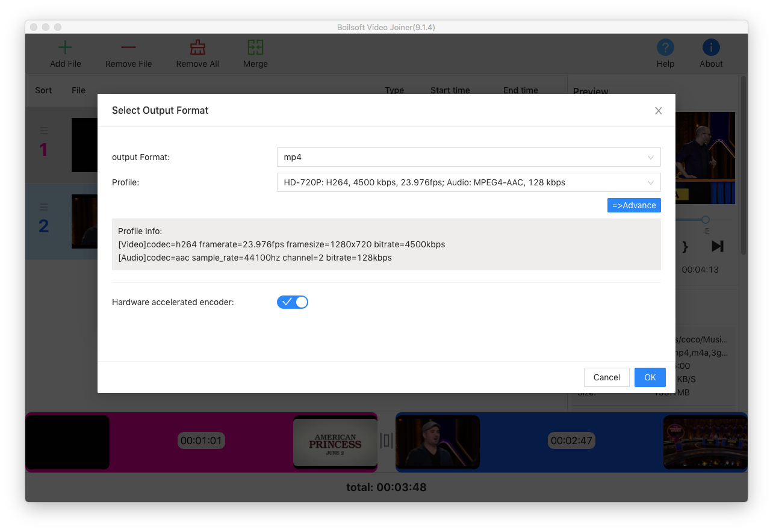Click the American Princess timeline thumbnail
The image size is (773, 532).
tap(335, 442)
